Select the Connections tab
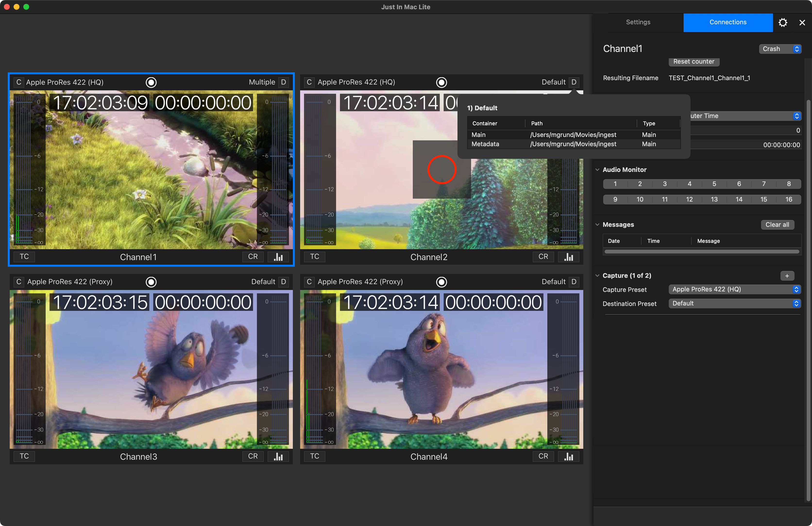812x526 pixels. pos(728,22)
